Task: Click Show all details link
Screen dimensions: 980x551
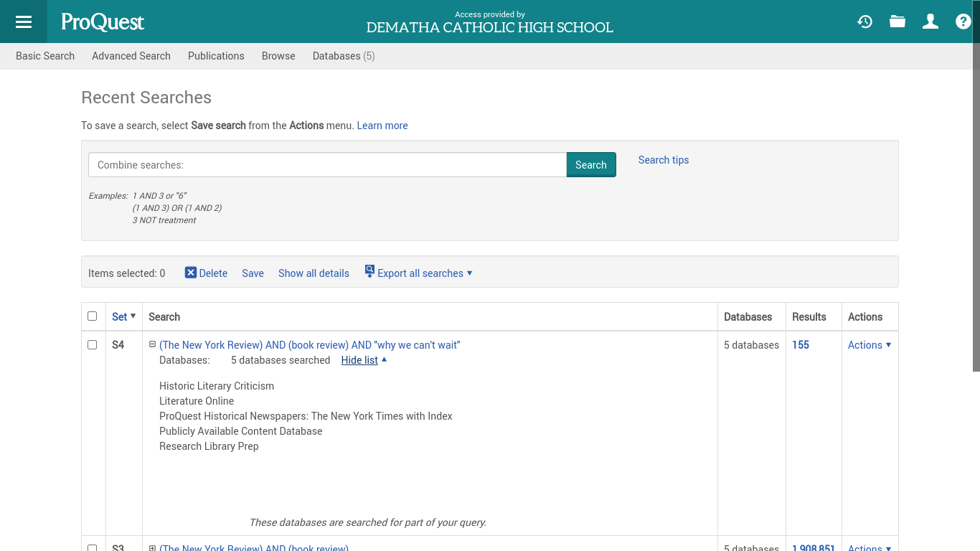Action: [x=314, y=273]
